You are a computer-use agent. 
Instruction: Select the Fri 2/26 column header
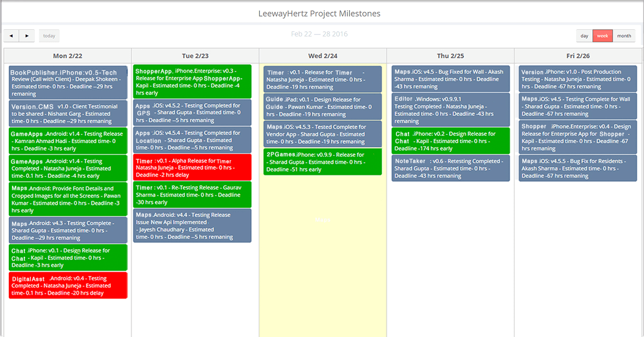(x=578, y=56)
